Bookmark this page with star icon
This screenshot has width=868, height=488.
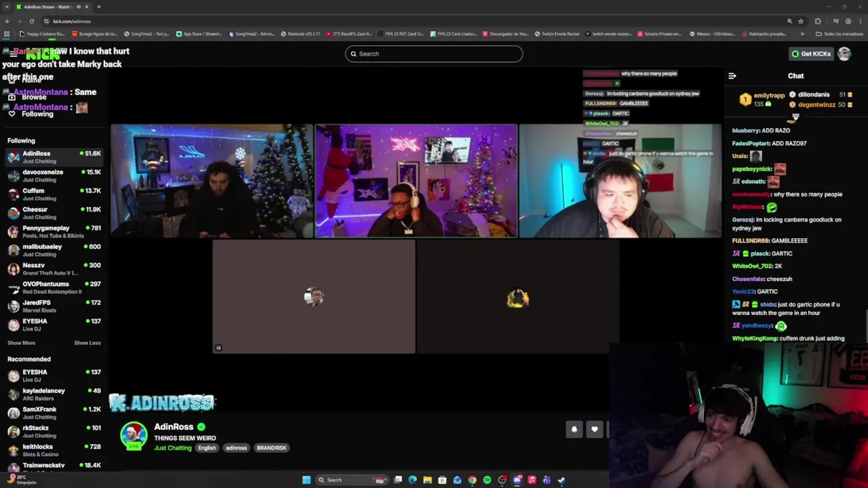pos(800,21)
